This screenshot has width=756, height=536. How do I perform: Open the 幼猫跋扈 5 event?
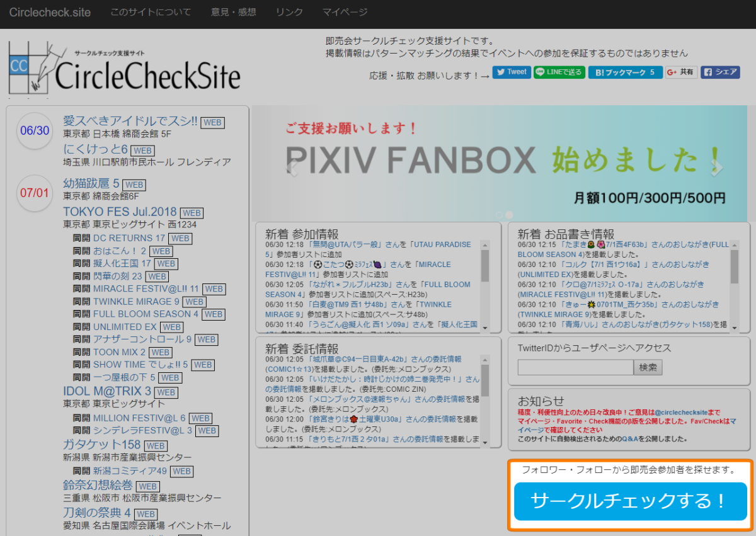coord(91,183)
